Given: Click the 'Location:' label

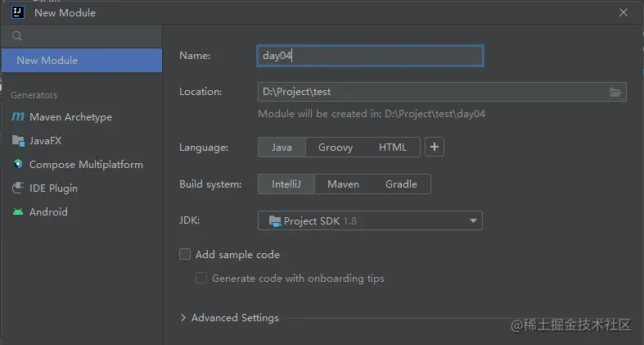Looking at the screenshot, I should click(200, 92).
